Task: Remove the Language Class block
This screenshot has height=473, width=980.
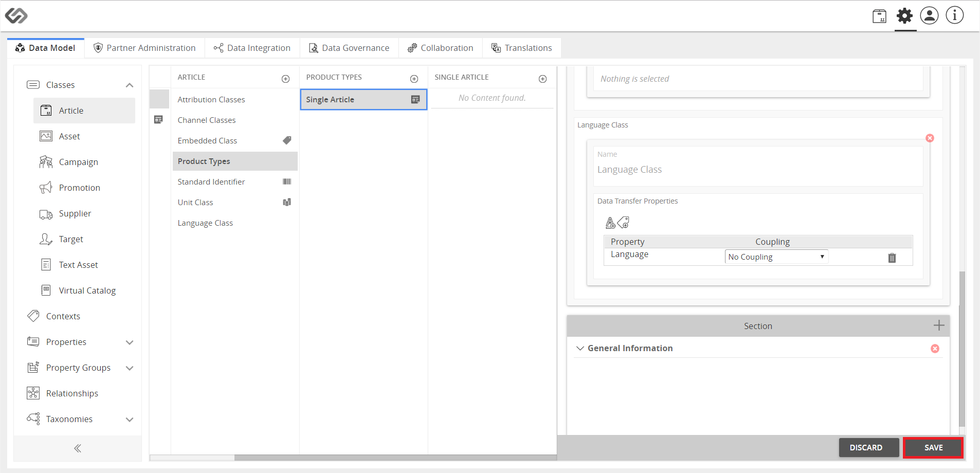Action: click(930, 138)
